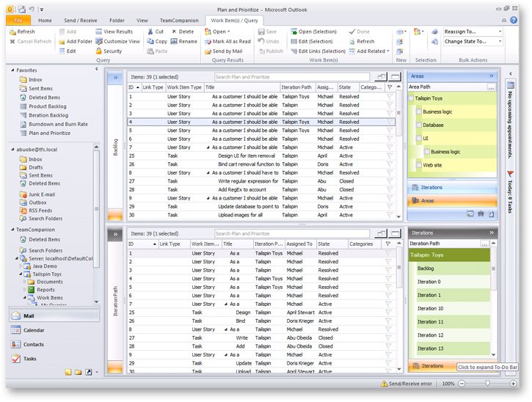Click the Send by Mail icon

tap(207, 51)
